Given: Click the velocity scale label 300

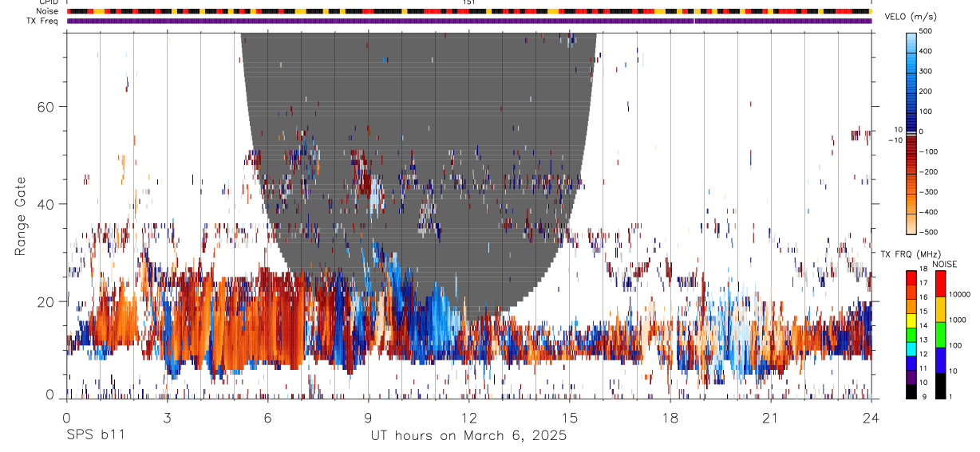Looking at the screenshot, I should coord(926,71).
